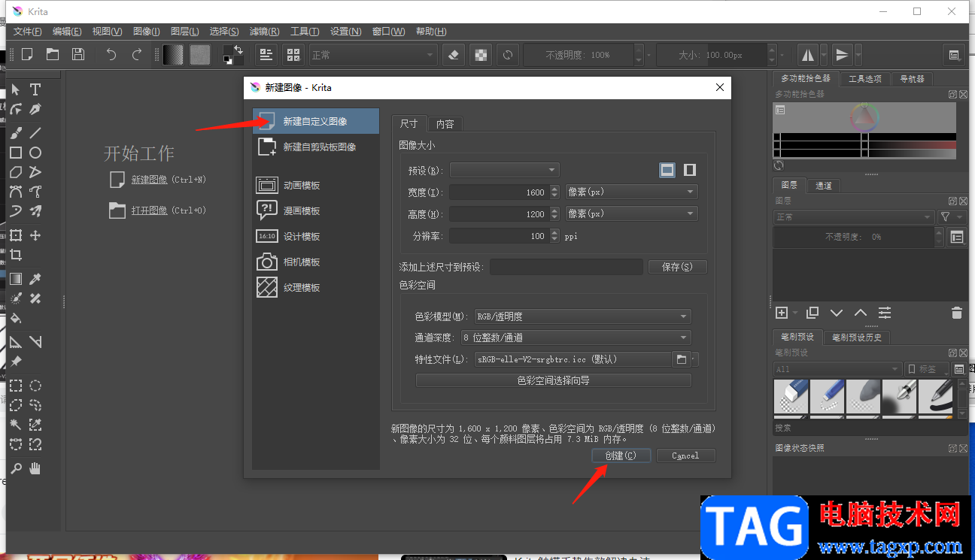Click the Reload original preset icon

509,54
